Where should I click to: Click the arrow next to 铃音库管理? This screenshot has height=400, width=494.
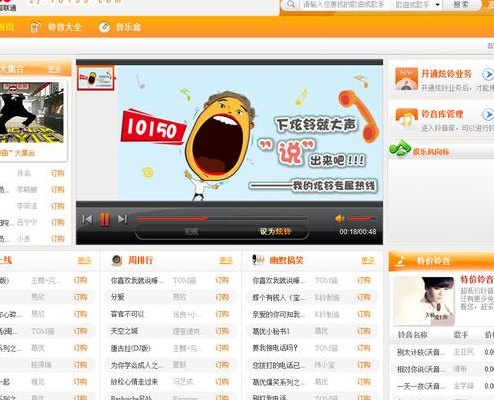[x=488, y=115]
